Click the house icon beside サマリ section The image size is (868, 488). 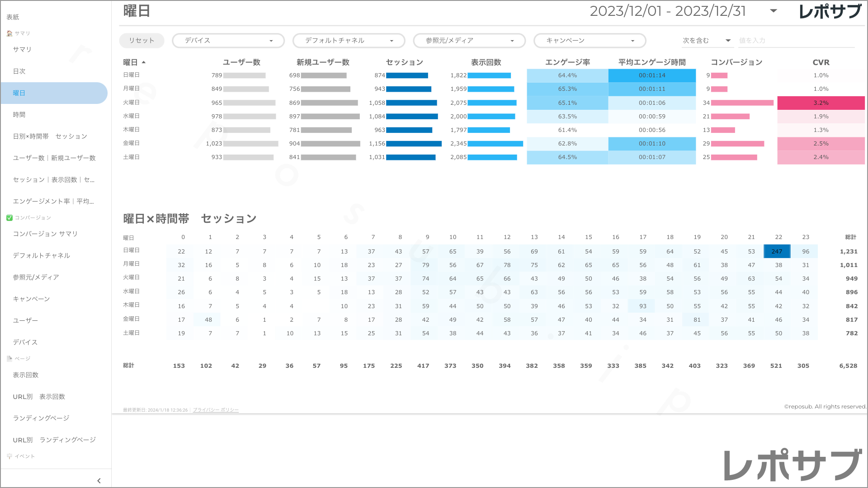coord(9,33)
